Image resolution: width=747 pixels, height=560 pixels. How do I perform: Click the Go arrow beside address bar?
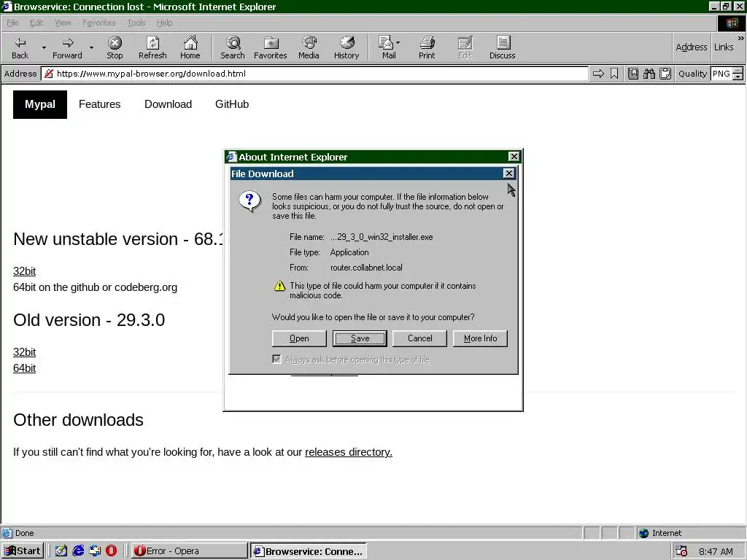coord(598,74)
